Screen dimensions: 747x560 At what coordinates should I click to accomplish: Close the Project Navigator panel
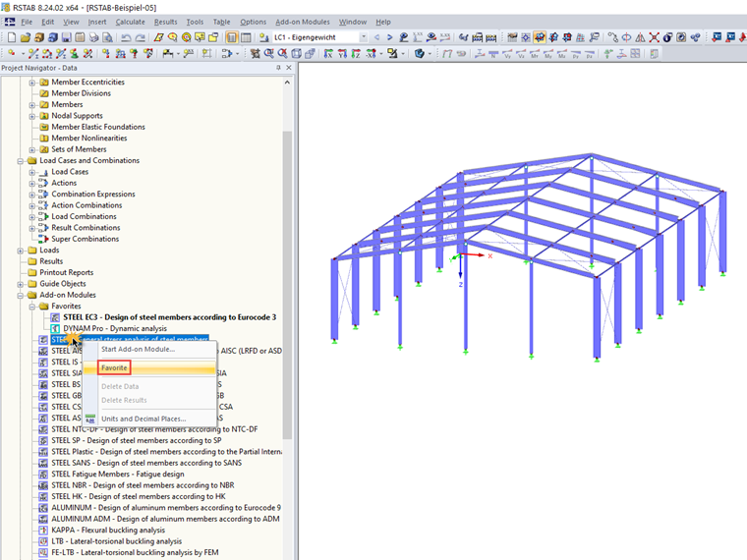pos(289,68)
